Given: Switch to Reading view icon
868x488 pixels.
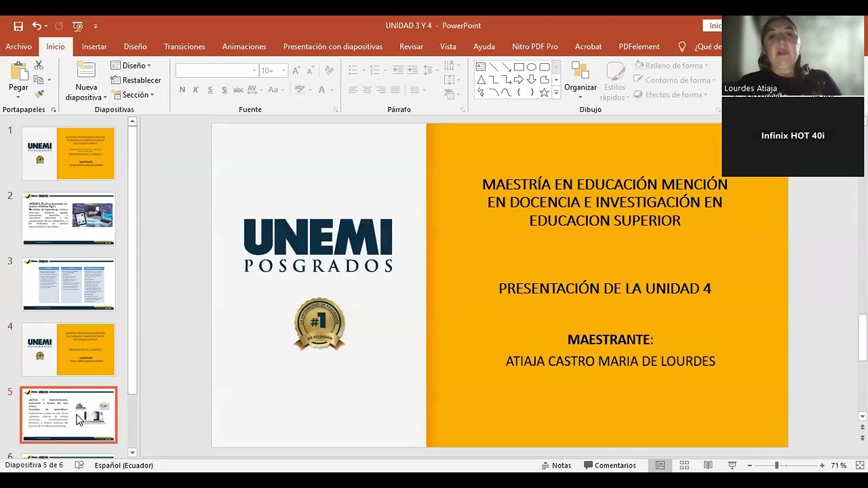Looking at the screenshot, I should click(708, 465).
